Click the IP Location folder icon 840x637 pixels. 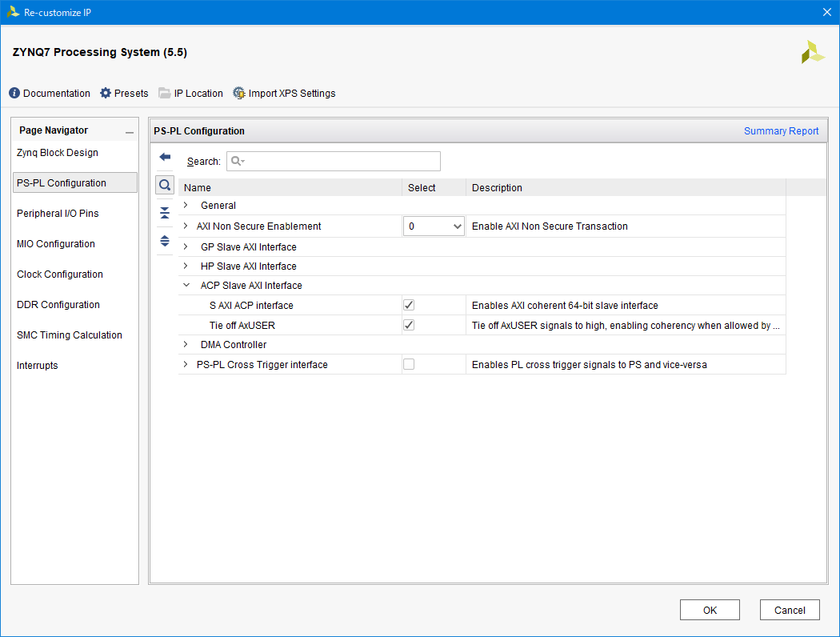165,93
